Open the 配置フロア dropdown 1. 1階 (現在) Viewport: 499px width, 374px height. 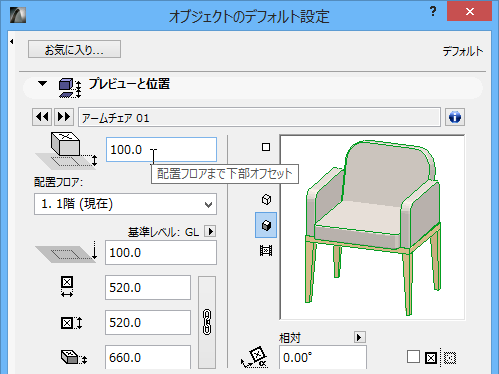coord(125,204)
